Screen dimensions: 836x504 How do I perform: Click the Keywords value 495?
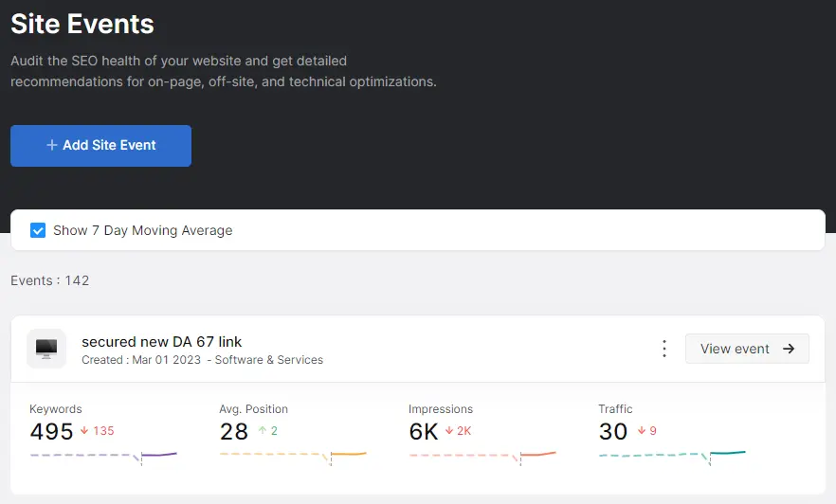pos(51,432)
